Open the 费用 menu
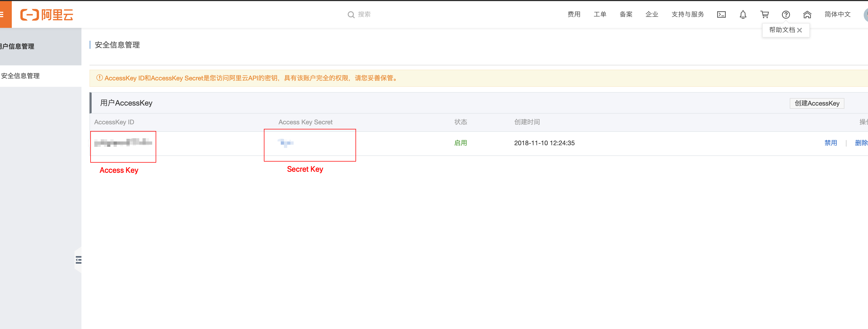868x329 pixels. pyautogui.click(x=574, y=14)
